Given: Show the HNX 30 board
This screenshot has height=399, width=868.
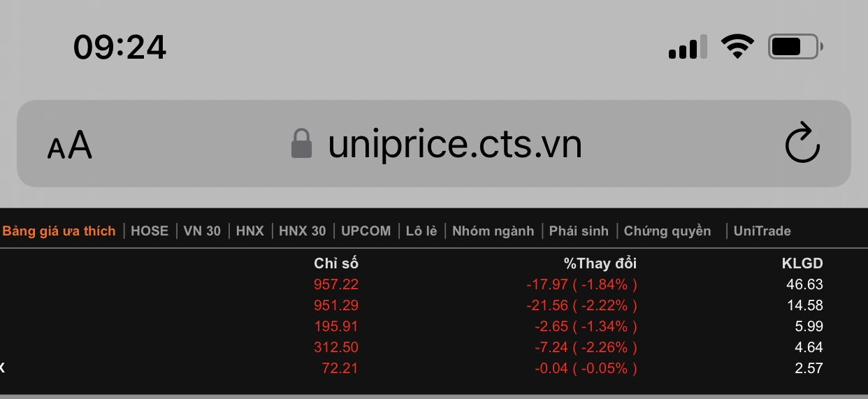Looking at the screenshot, I should [303, 231].
